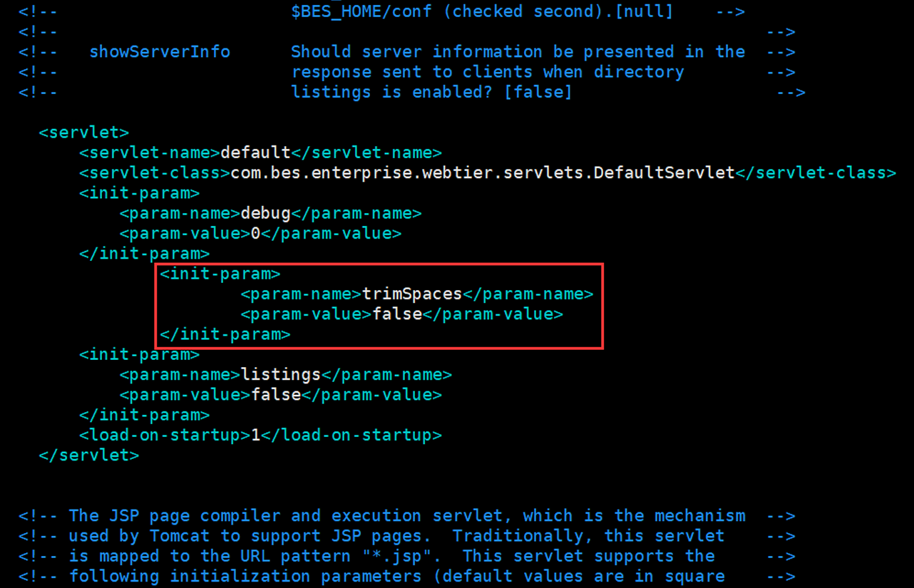
Task: Click the first init-param tag above debug
Action: click(139, 193)
